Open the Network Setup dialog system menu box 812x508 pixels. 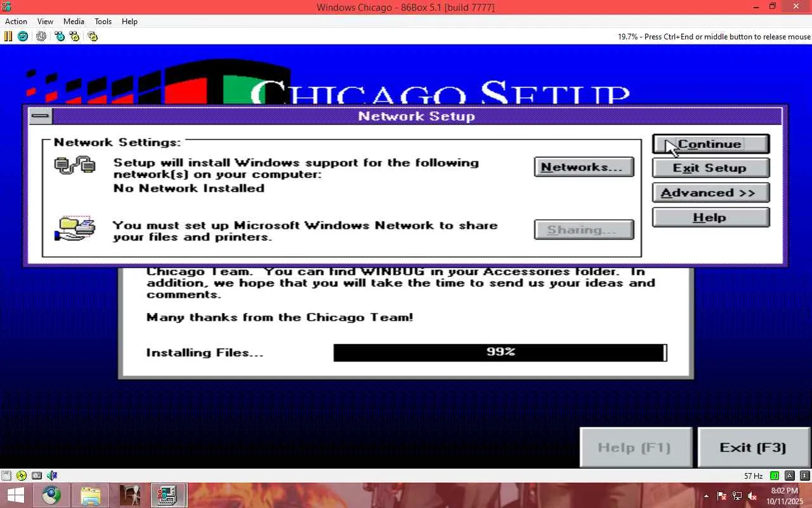click(x=40, y=116)
